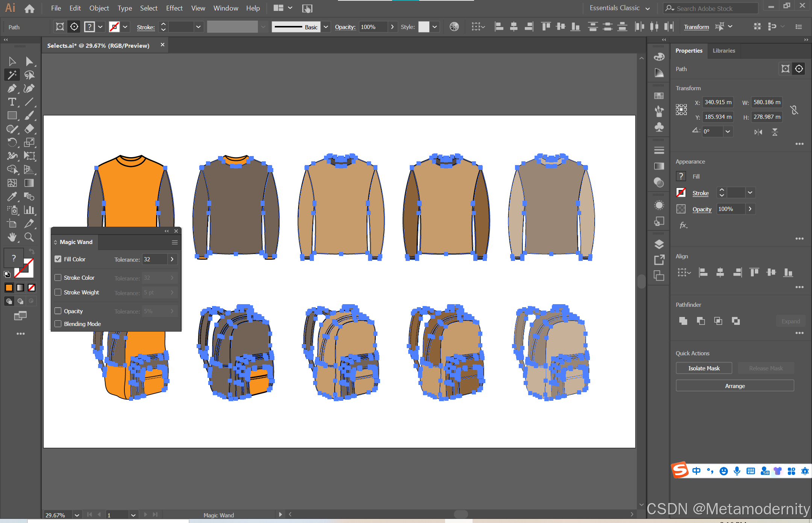The width and height of the screenshot is (812, 523).
Task: Click the Recolor Artwork icon
Action: (454, 27)
